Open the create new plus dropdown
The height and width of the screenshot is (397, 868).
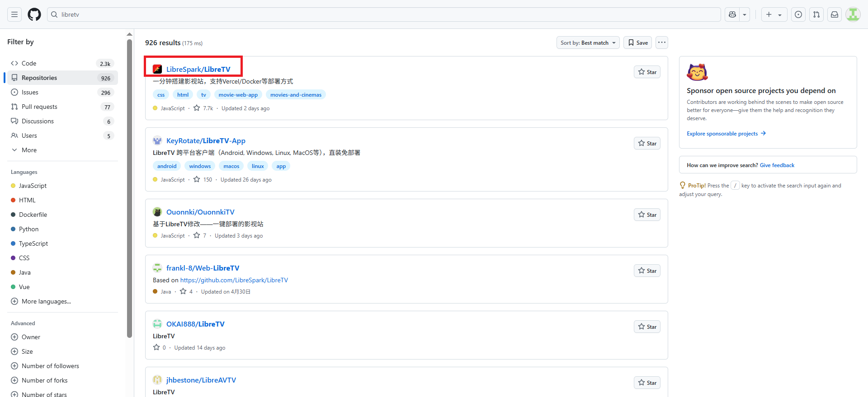click(x=774, y=14)
